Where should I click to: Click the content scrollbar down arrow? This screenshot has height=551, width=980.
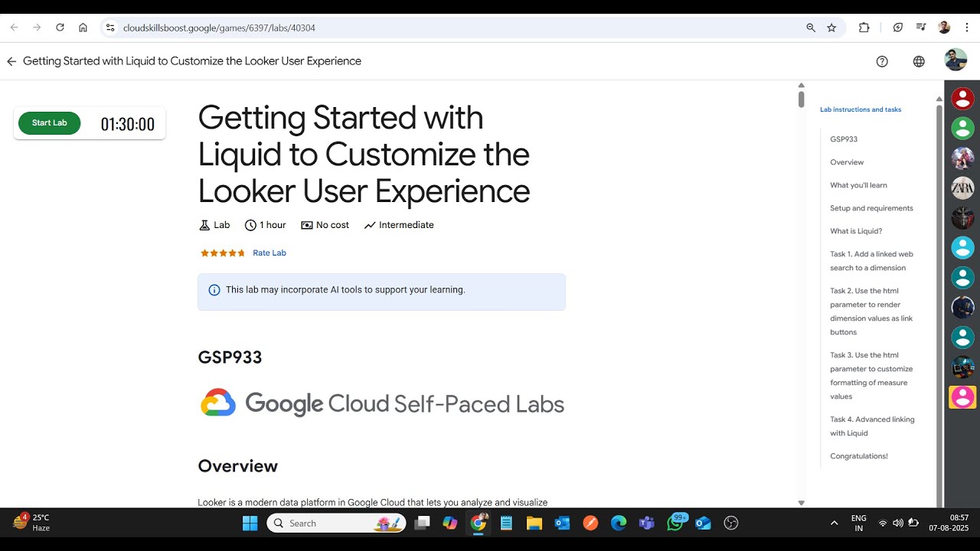pos(801,503)
